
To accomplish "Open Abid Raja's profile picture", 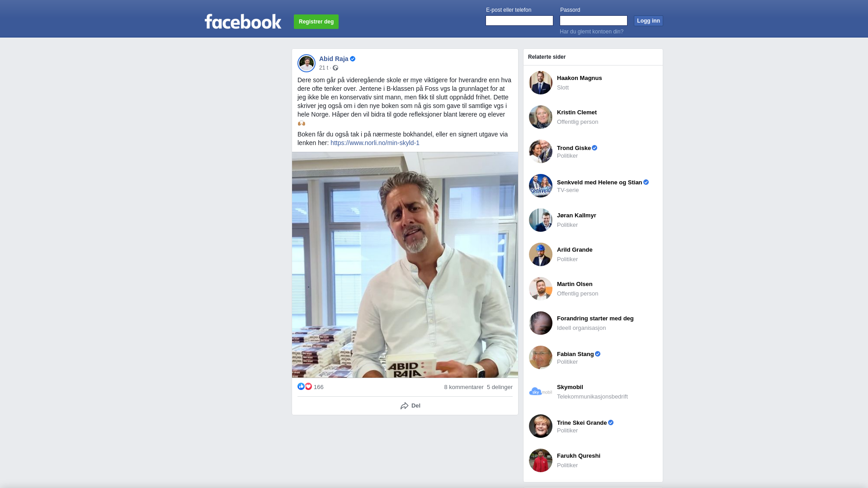I will pos(307,63).
